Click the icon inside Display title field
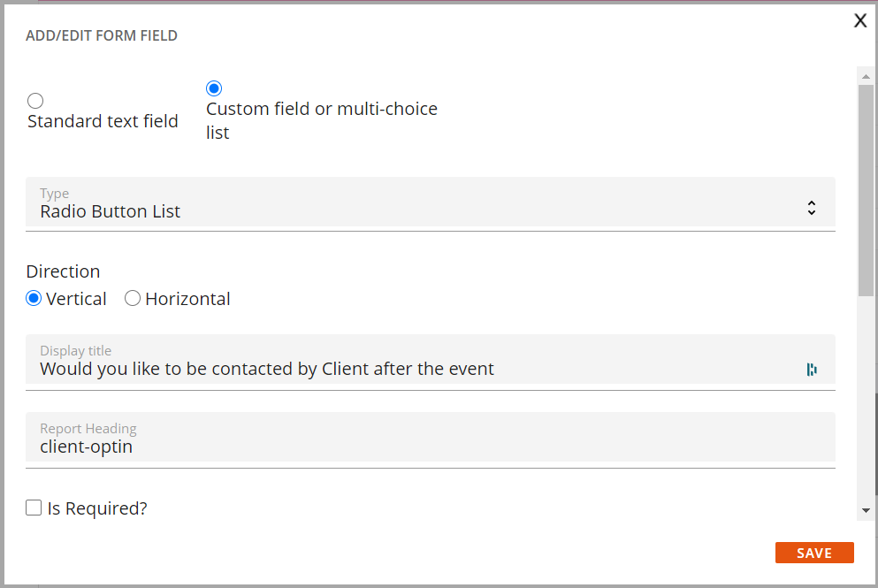This screenshot has width=878, height=588. [812, 370]
